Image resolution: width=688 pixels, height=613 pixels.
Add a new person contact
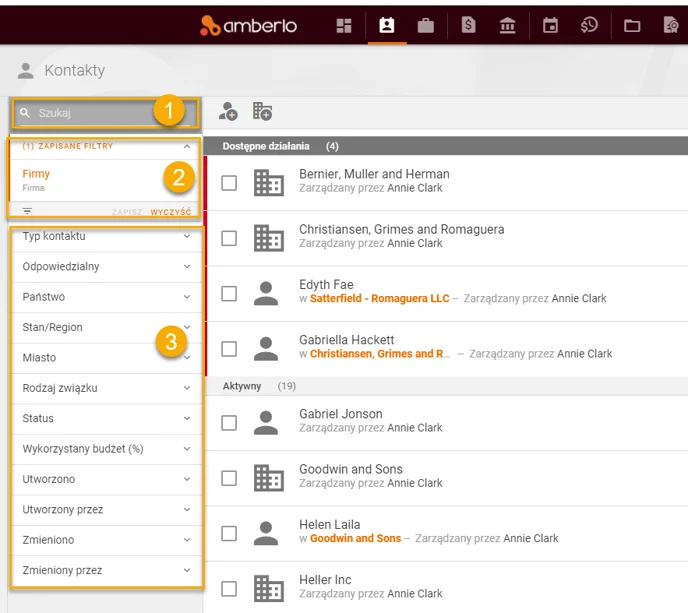[228, 111]
